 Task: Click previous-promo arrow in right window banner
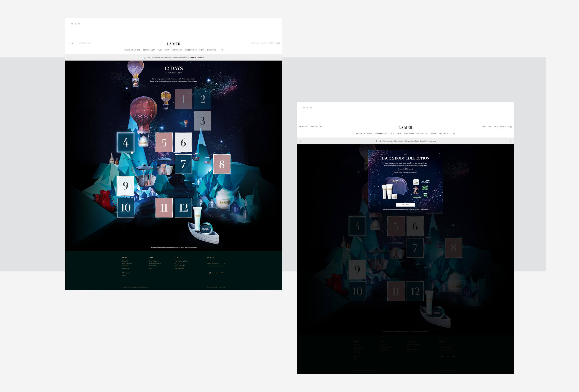(300, 141)
